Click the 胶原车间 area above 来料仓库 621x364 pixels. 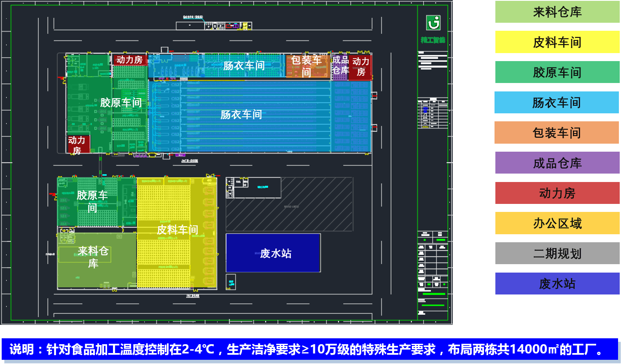97,202
